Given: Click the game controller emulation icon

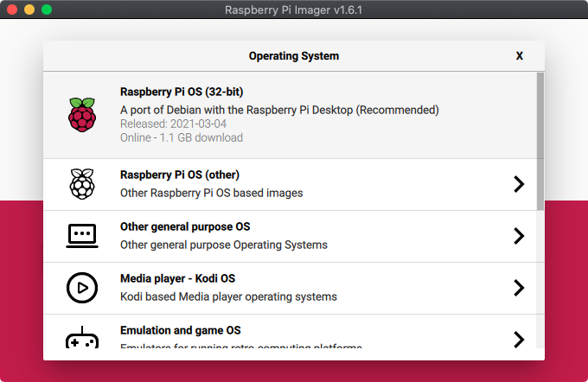Looking at the screenshot, I should (82, 337).
